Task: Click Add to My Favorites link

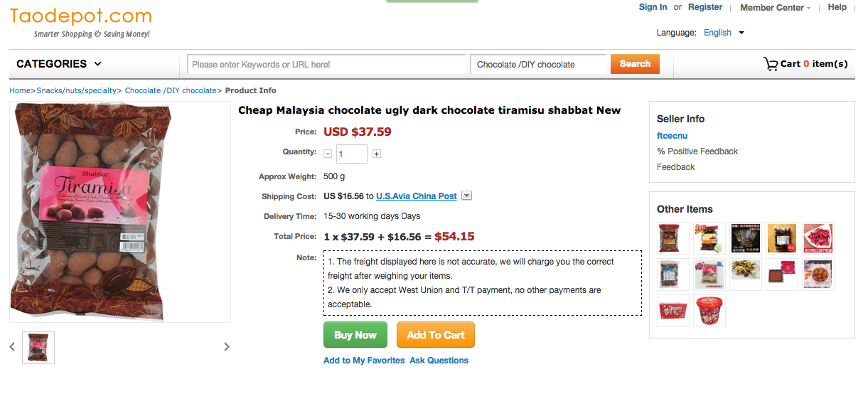Action: coord(364,361)
